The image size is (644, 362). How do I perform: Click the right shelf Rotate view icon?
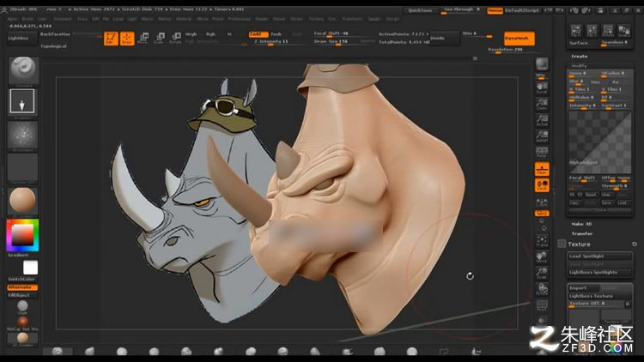(542, 290)
